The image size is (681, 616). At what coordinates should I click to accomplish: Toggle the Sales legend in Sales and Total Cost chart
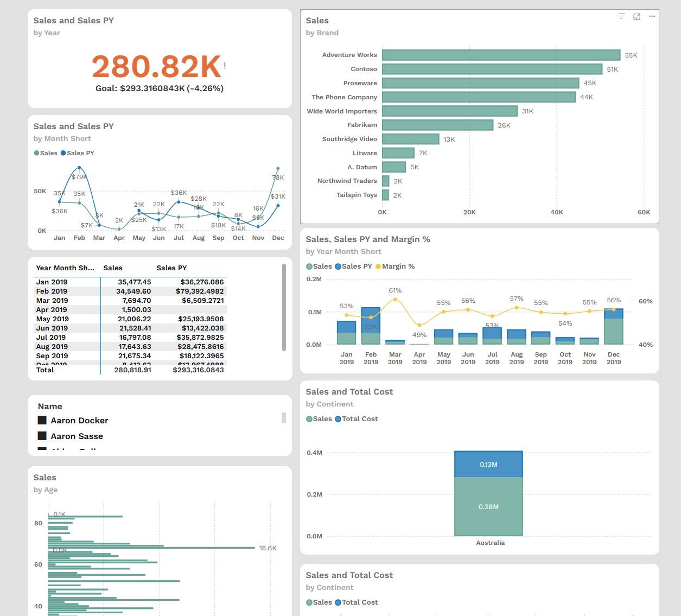(310, 418)
